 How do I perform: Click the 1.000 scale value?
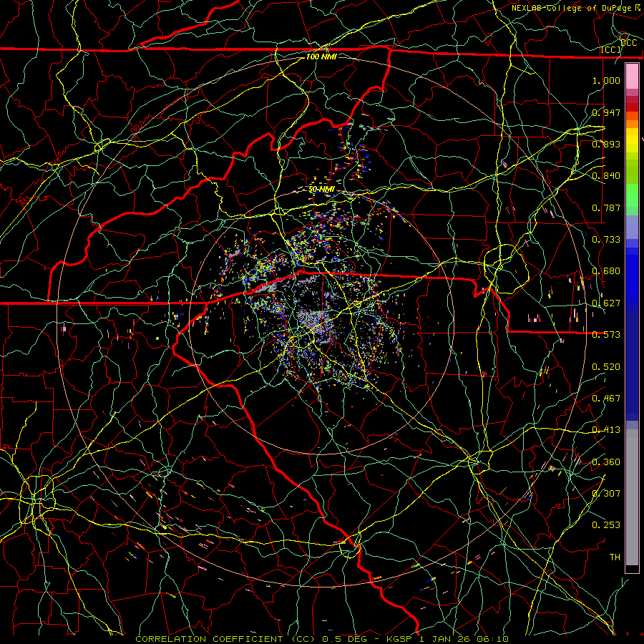tap(606, 80)
